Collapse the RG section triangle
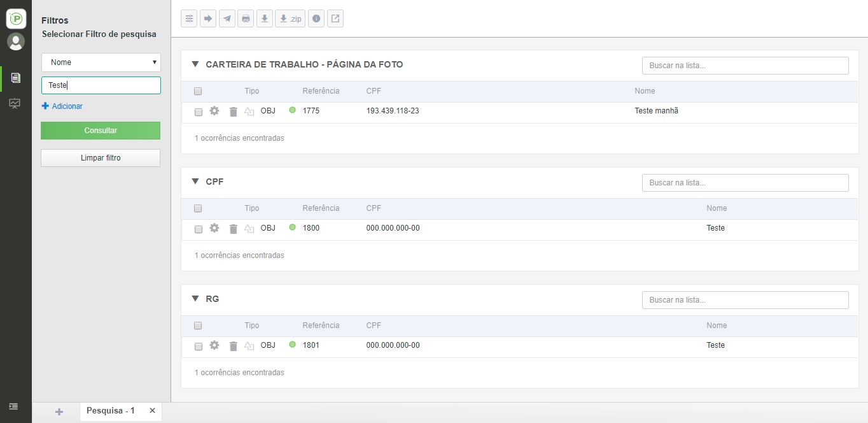This screenshot has height=423, width=868. tap(195, 299)
